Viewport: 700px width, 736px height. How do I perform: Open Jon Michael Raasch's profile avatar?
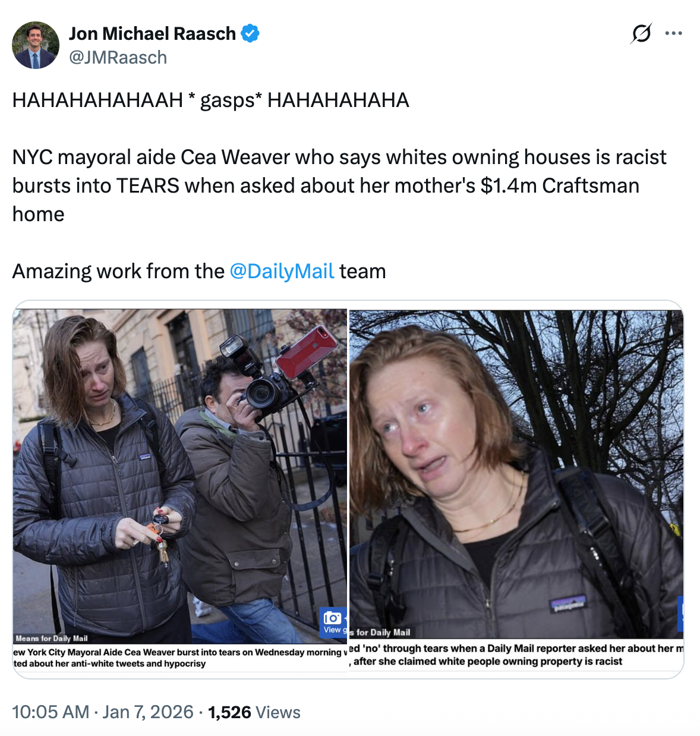click(x=36, y=45)
